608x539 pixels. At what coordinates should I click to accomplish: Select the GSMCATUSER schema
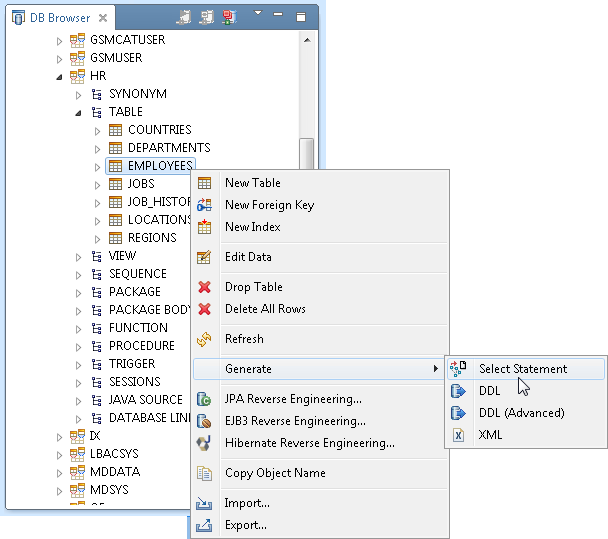127,40
